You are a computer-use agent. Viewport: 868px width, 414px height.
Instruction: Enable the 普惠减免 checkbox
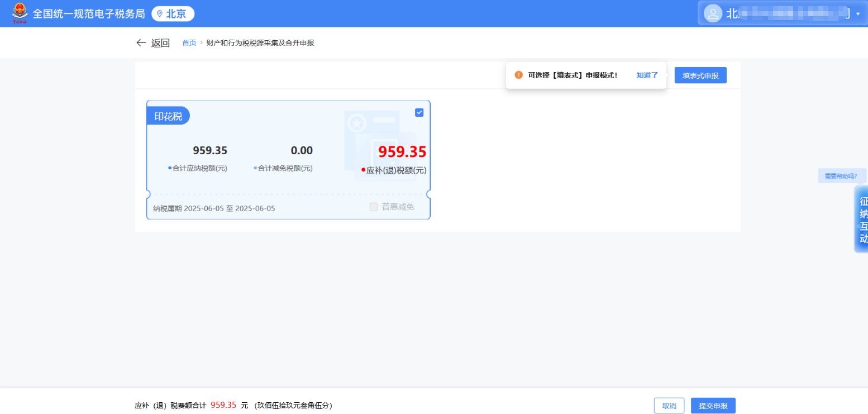[x=373, y=206]
